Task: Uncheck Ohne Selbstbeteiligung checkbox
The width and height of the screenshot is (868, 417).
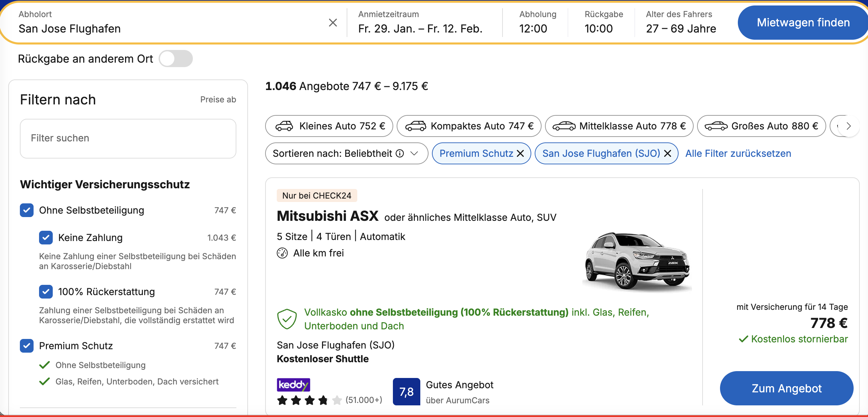Action: tap(27, 210)
